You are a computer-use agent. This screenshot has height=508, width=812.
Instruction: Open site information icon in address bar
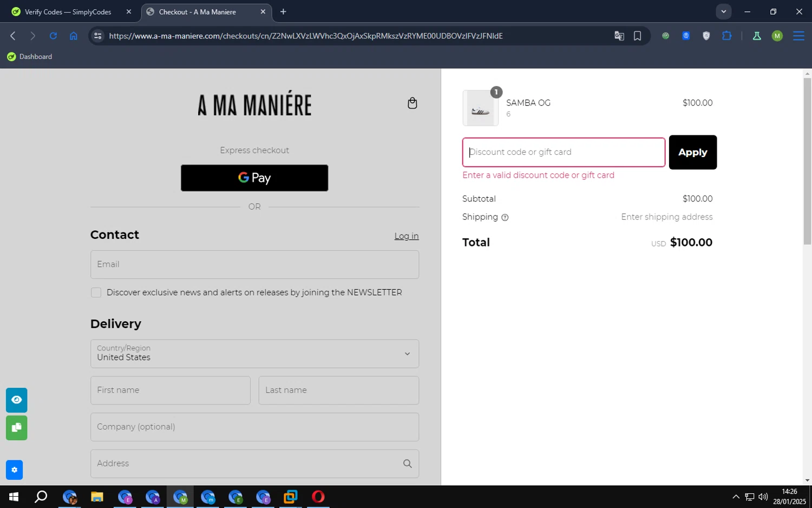click(x=97, y=36)
